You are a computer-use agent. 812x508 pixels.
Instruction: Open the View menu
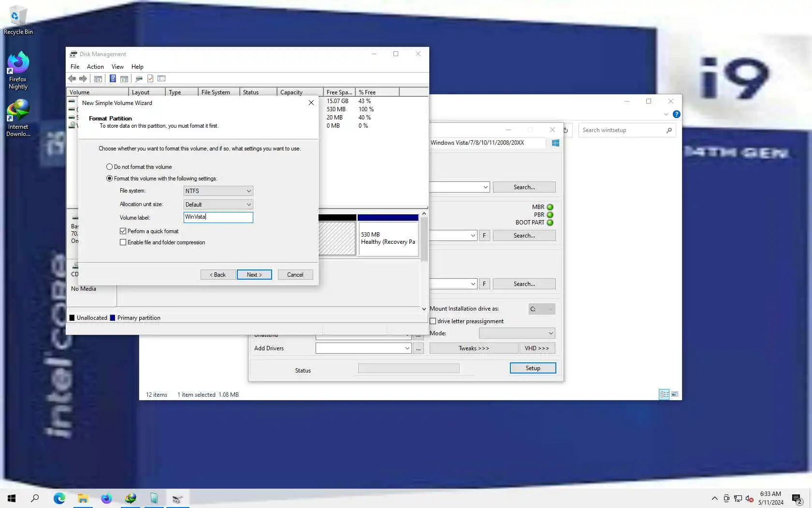point(117,67)
